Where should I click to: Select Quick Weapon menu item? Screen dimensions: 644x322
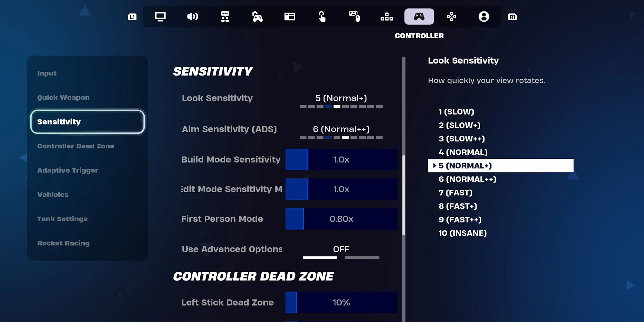[63, 97]
